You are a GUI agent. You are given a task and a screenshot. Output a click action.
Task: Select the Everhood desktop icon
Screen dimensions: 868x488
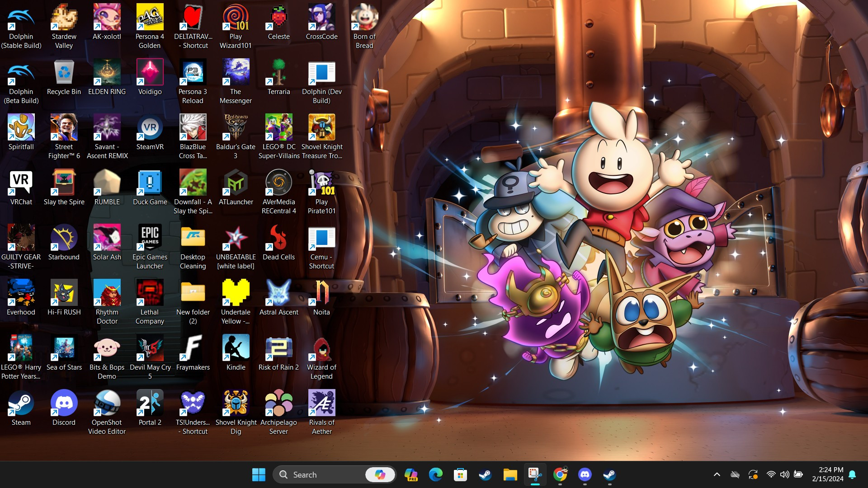click(x=21, y=297)
